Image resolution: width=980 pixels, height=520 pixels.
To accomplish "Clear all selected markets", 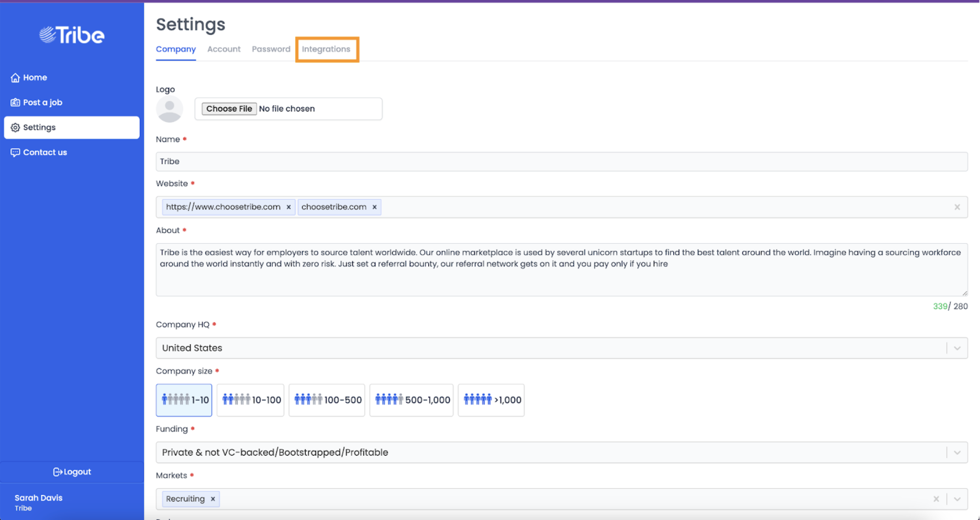I will point(936,499).
